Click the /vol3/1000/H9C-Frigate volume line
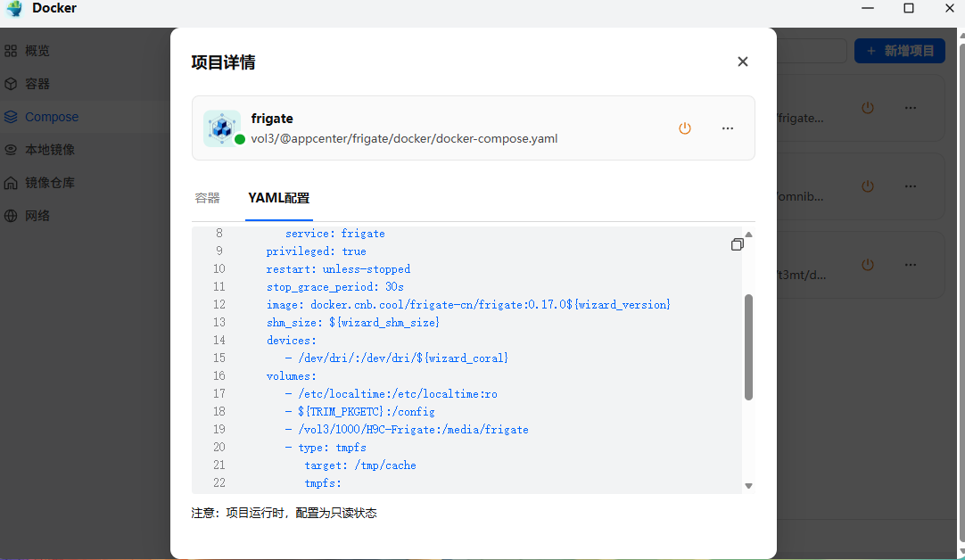 pos(407,430)
